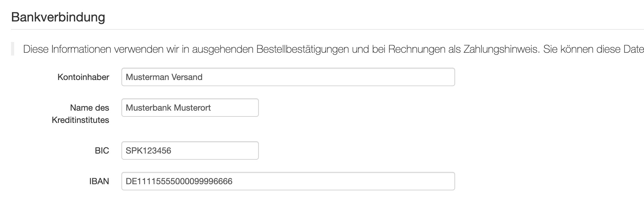Click the word "Bestellbestätigungen" in the note
This screenshot has height=198, width=644.
pyautogui.click(x=302, y=49)
